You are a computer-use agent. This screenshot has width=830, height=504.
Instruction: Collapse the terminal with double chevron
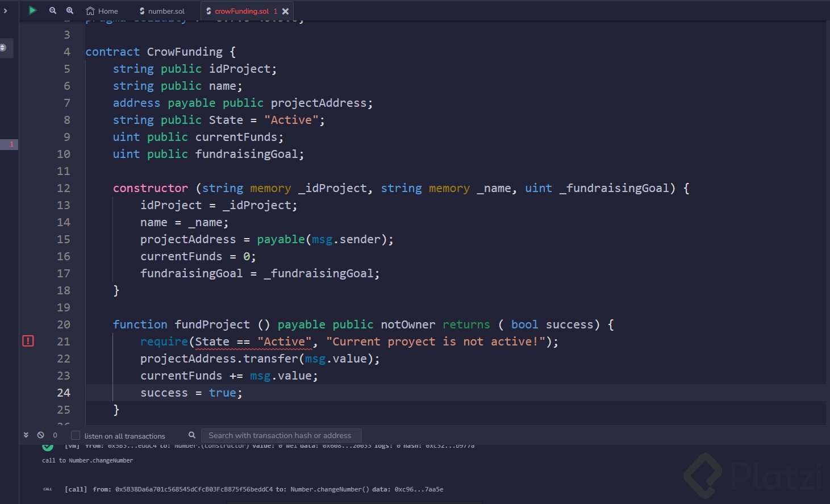(x=26, y=435)
